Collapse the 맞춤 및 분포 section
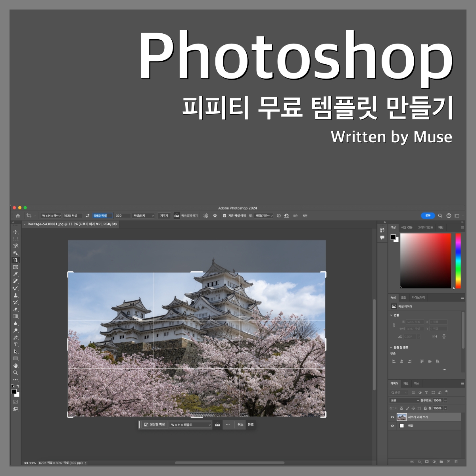Viewport: 476px width, 476px height. (391, 347)
